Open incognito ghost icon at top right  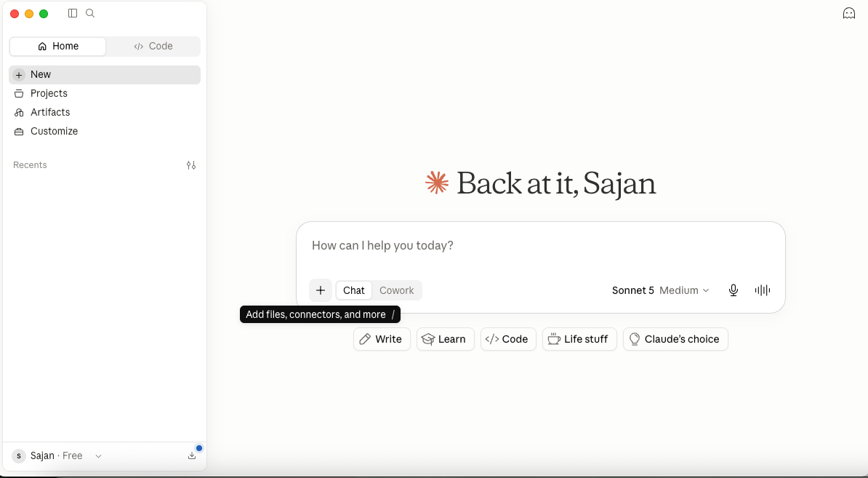click(x=848, y=13)
